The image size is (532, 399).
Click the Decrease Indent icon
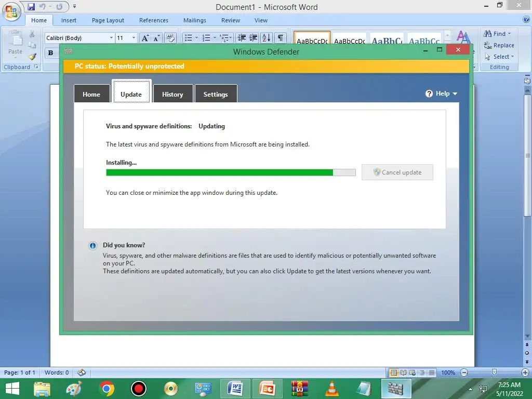click(x=242, y=37)
